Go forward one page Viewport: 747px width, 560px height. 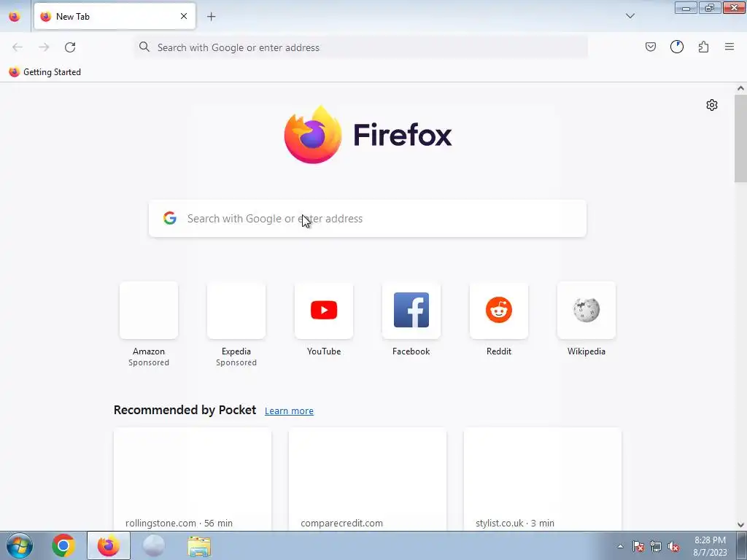pyautogui.click(x=44, y=47)
